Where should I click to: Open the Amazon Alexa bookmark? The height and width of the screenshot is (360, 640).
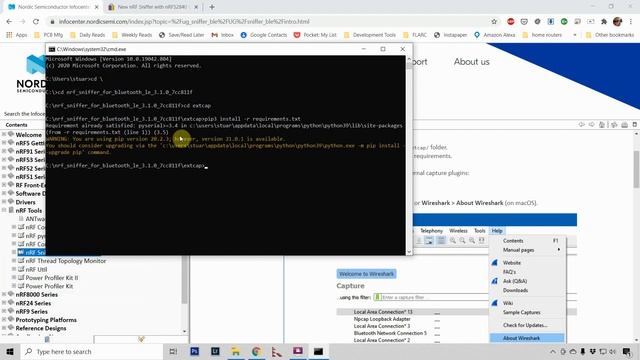coord(494,35)
